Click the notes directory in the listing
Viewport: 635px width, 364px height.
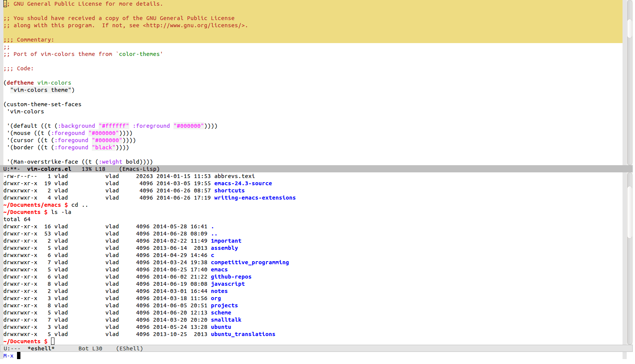pos(219,291)
